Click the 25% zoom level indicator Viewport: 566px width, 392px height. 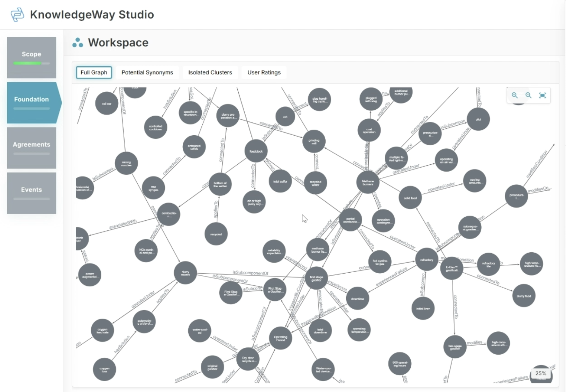pyautogui.click(x=540, y=373)
